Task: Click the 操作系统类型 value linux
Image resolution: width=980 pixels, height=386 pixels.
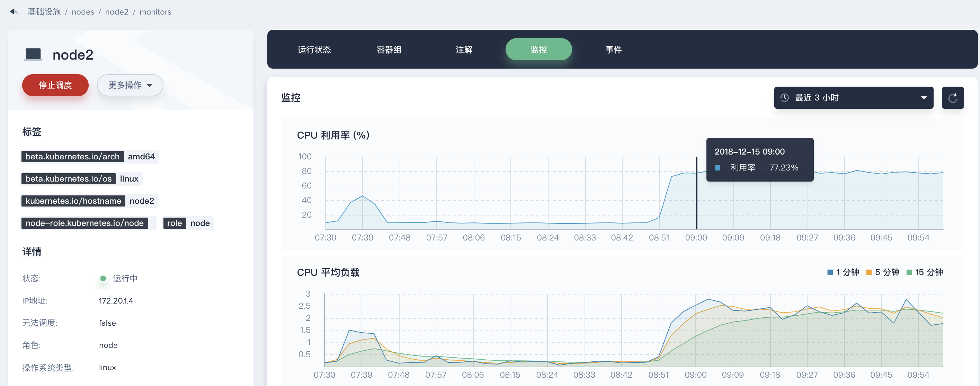Action: (107, 368)
